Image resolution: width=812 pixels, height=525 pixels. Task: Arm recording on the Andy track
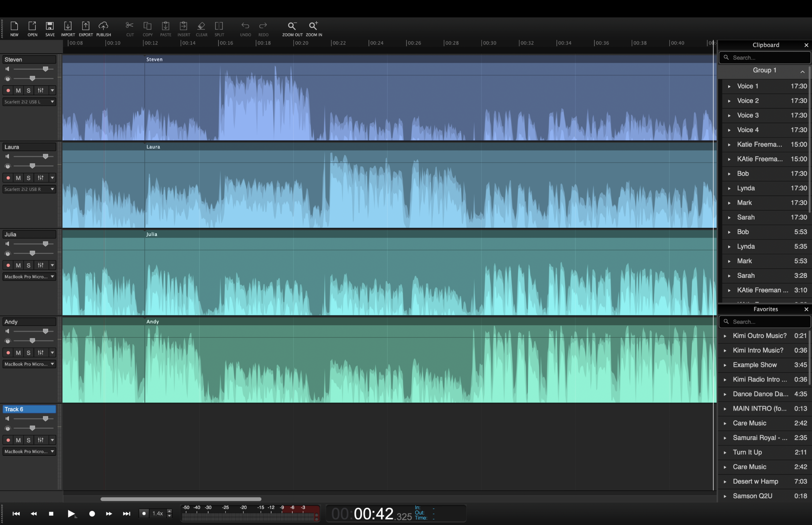pyautogui.click(x=8, y=353)
